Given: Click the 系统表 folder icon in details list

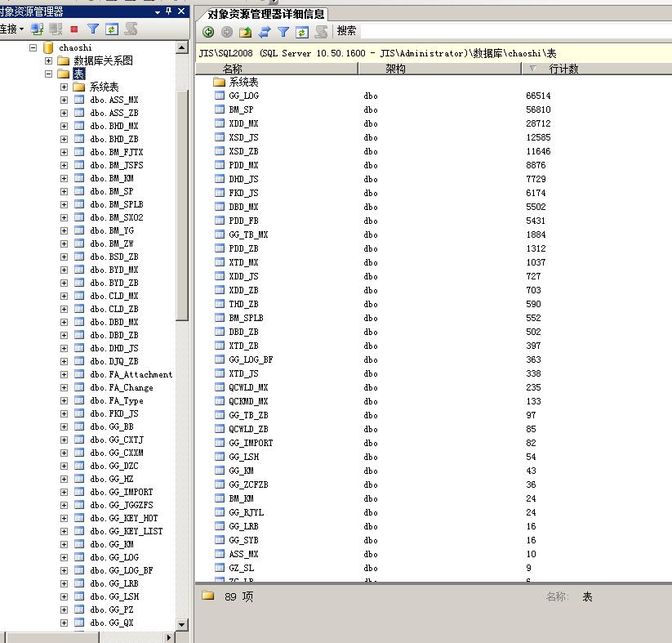Looking at the screenshot, I should pyautogui.click(x=219, y=82).
